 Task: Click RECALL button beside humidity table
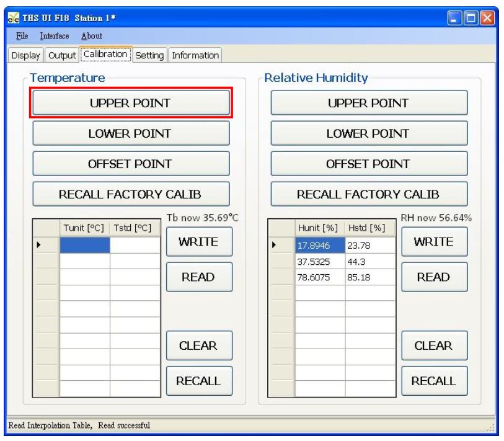pyautogui.click(x=435, y=381)
